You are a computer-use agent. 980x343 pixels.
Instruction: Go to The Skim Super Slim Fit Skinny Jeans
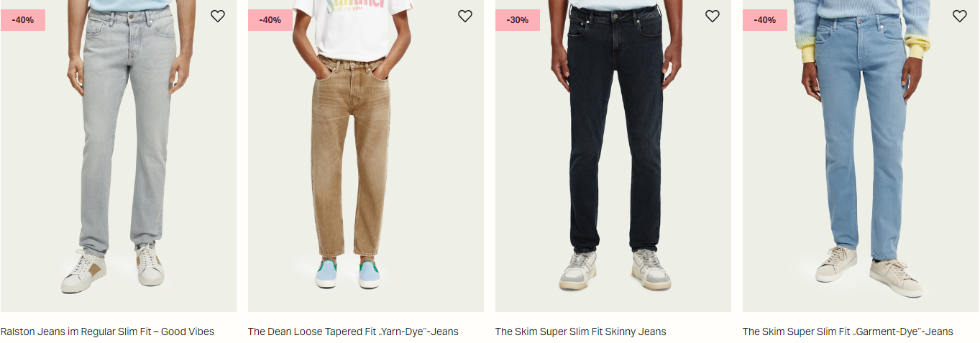pyautogui.click(x=580, y=331)
